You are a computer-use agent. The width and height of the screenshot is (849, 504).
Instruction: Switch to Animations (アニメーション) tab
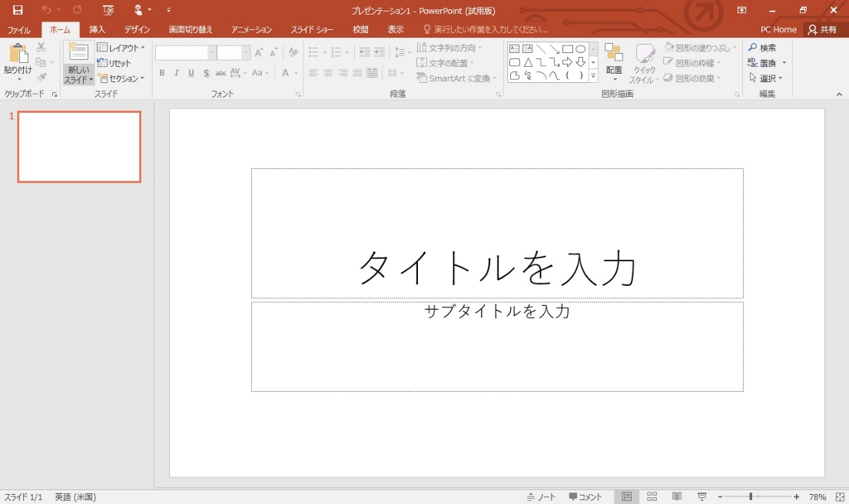(251, 30)
